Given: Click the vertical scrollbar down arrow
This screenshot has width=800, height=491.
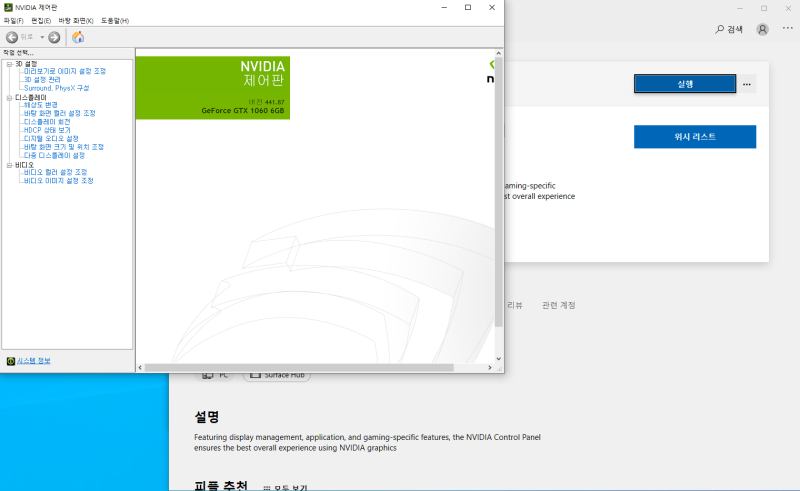Looking at the screenshot, I should pyautogui.click(x=498, y=359).
